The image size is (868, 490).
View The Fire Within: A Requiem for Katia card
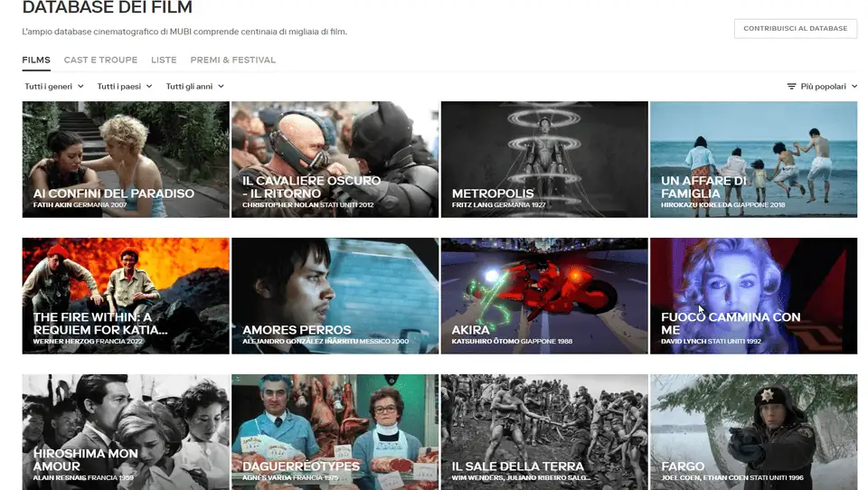pyautogui.click(x=126, y=296)
